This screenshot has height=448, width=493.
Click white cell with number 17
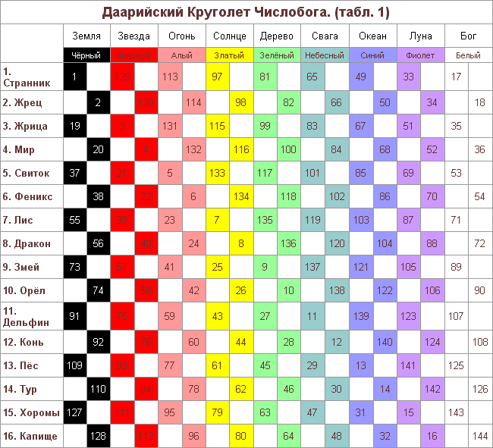(457, 77)
